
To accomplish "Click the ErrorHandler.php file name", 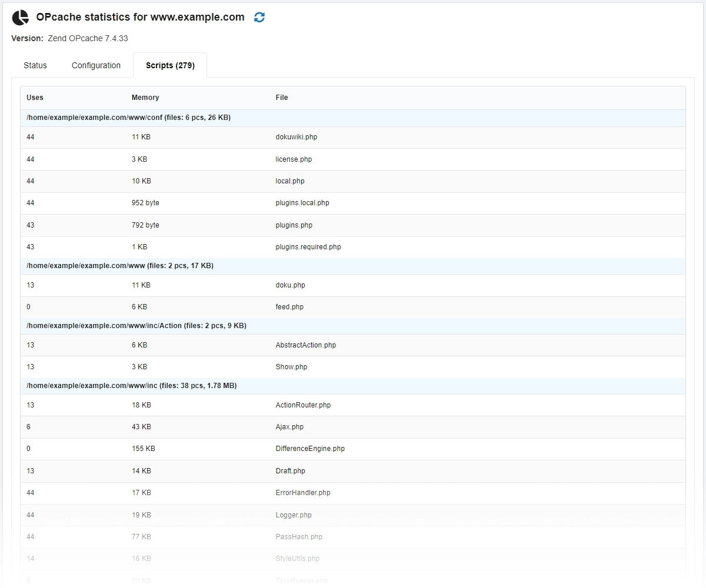I will (x=303, y=493).
